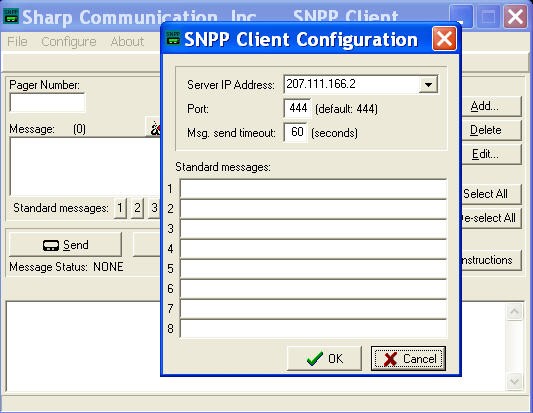Click the Message Status: NONE text
The height and width of the screenshot is (413, 533).
pos(66,267)
